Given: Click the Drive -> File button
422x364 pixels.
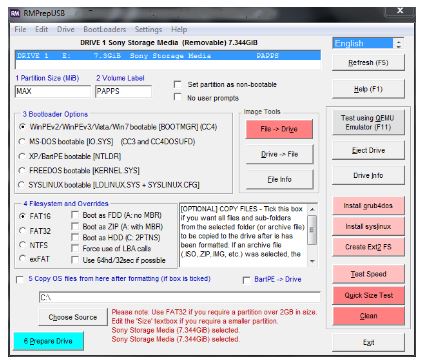Looking at the screenshot, I should (x=279, y=154).
